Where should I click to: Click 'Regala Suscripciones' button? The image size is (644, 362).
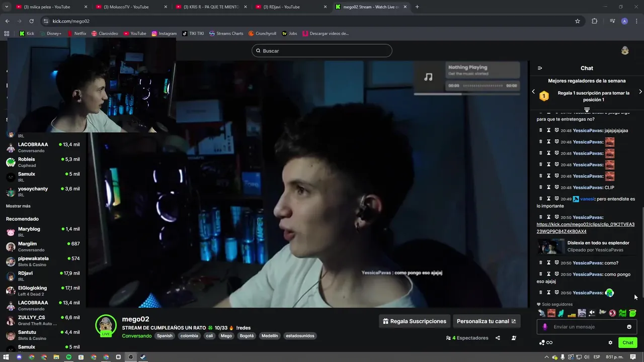[x=415, y=321]
